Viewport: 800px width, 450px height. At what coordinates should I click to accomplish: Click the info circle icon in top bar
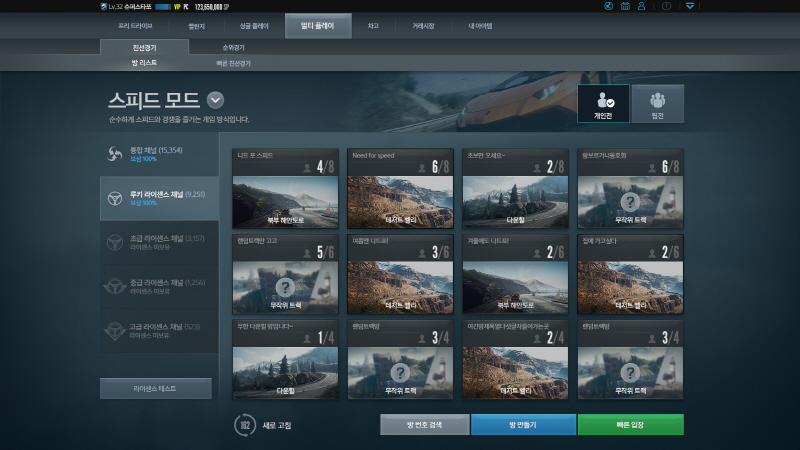point(666,6)
